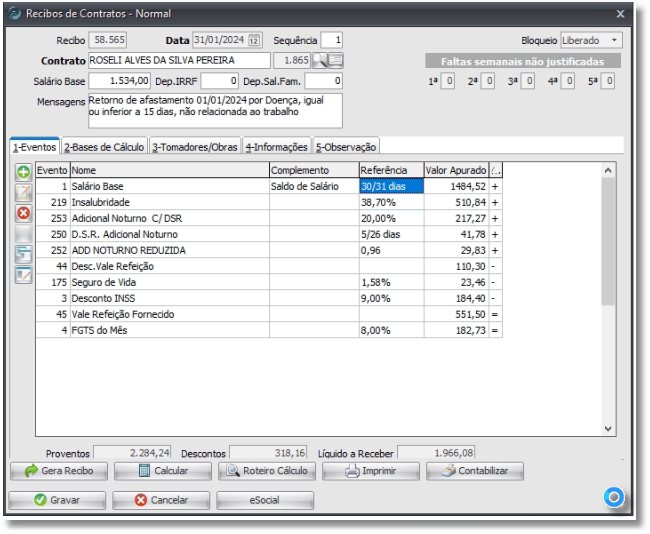Open the Roteiro Cálculo button

pos(267,471)
